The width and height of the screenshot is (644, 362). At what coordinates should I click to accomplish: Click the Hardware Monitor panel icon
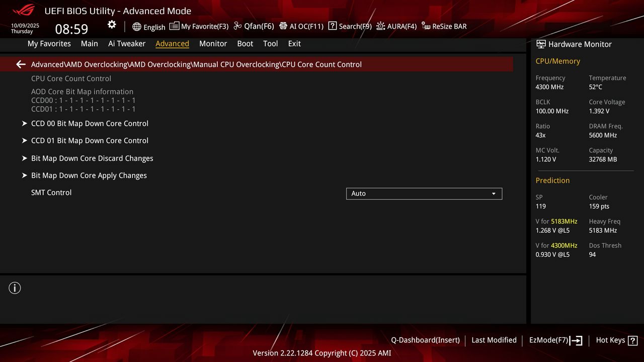point(541,44)
